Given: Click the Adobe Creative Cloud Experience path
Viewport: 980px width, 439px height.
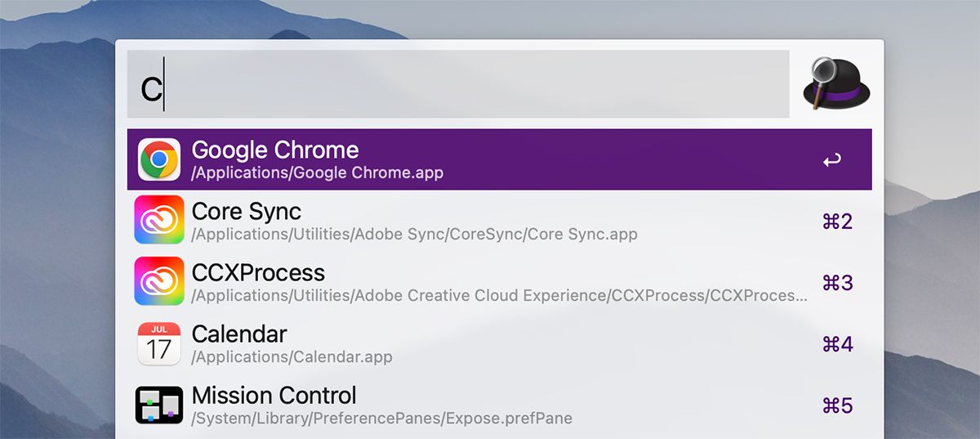Looking at the screenshot, I should point(500,296).
